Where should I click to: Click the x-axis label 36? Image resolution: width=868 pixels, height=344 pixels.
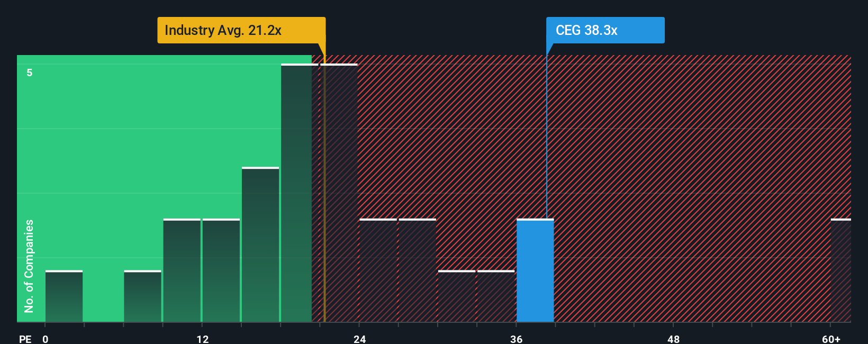[517, 339]
